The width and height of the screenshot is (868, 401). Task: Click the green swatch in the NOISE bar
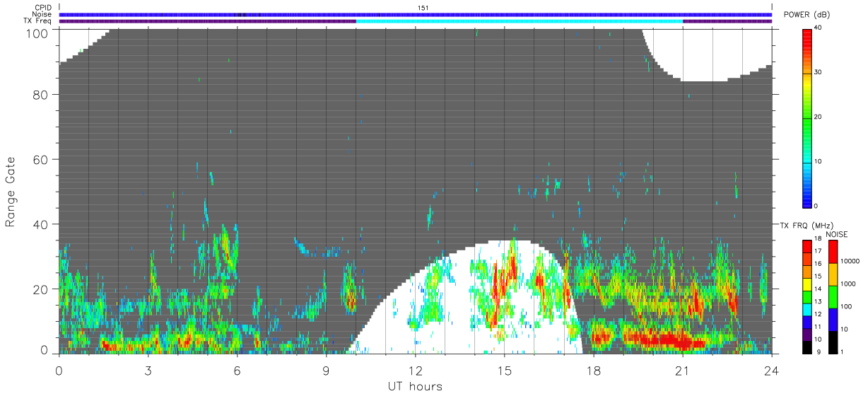832,296
